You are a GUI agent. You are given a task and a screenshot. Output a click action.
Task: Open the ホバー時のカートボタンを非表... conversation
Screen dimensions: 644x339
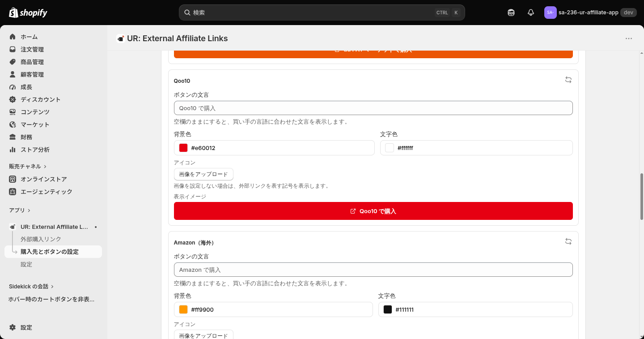pos(51,299)
